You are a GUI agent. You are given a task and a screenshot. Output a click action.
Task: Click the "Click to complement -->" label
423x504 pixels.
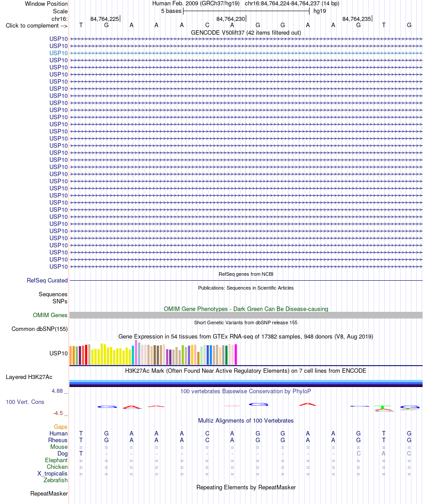(x=37, y=25)
